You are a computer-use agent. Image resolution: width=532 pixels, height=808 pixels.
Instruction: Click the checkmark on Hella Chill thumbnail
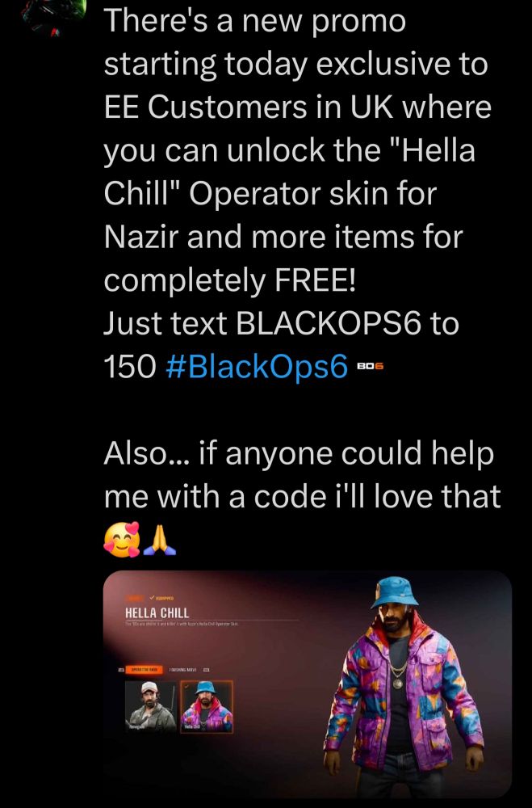(186, 686)
